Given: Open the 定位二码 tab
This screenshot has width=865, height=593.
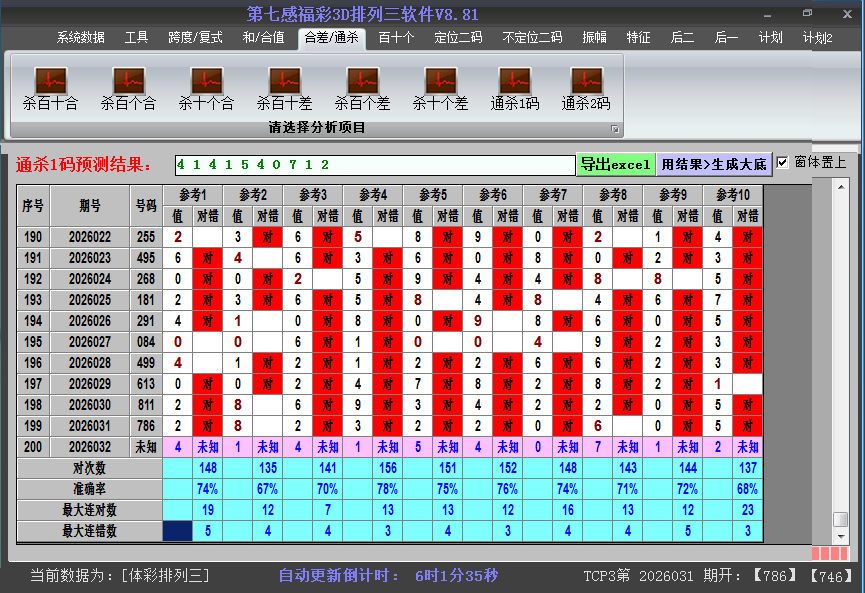Looking at the screenshot, I should (458, 38).
